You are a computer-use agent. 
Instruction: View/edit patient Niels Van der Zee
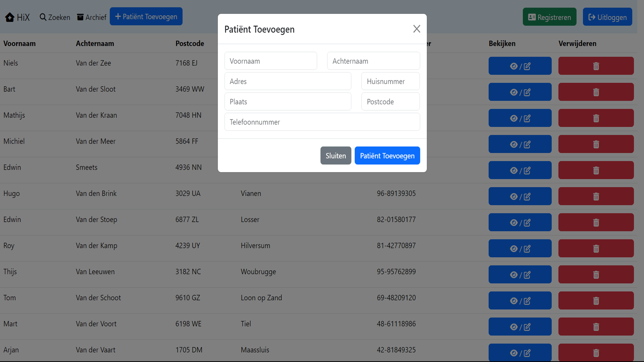point(520,66)
